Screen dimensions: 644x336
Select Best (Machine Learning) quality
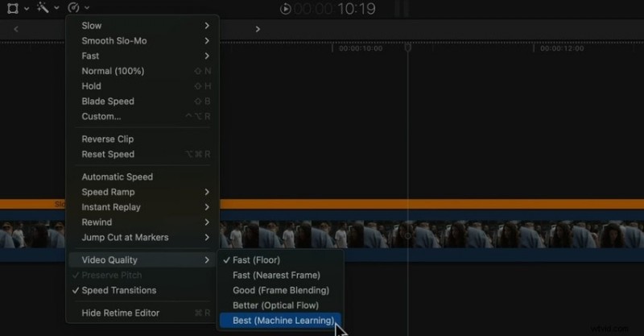280,321
